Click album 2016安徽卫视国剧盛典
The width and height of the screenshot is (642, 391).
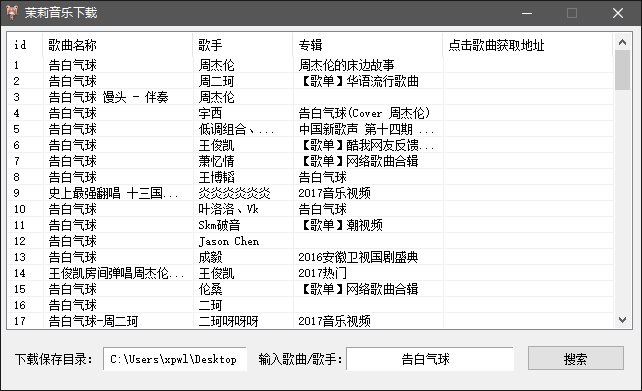point(358,257)
